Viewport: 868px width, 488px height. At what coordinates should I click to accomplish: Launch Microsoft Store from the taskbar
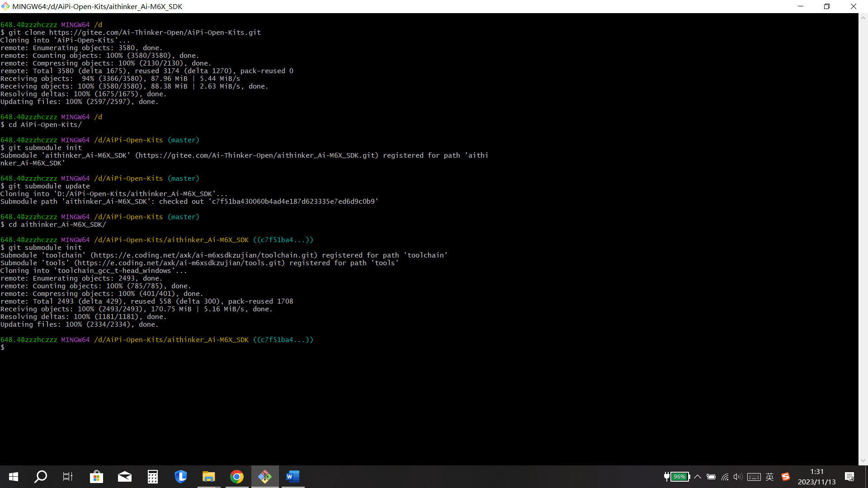96,477
